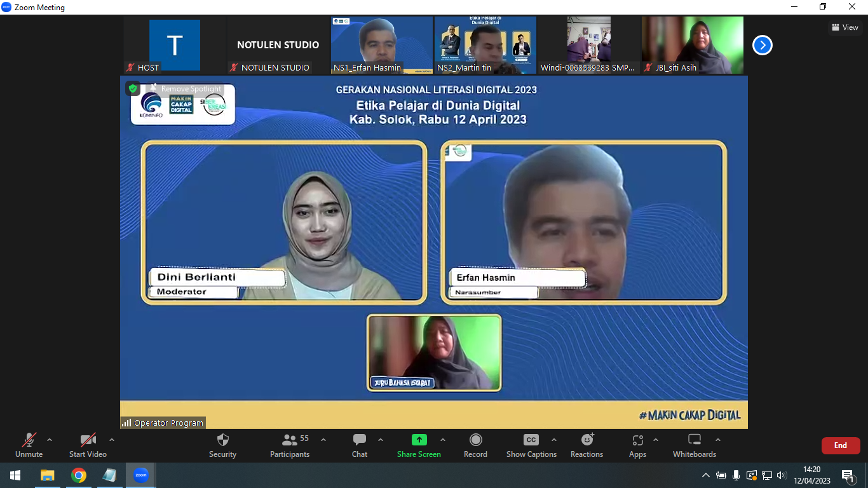Click the "Kab. Solok, Rabu 12 April 2023" text

(x=438, y=119)
